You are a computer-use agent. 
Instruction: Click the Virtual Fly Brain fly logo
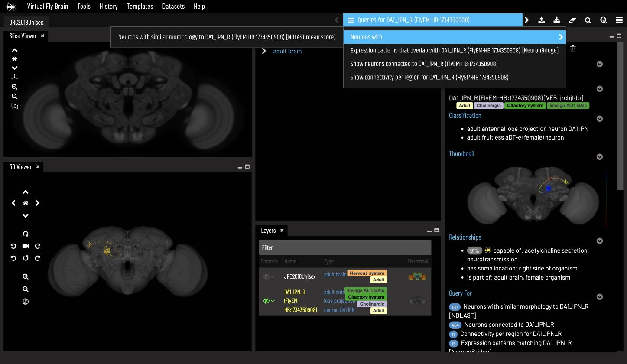coord(11,6)
